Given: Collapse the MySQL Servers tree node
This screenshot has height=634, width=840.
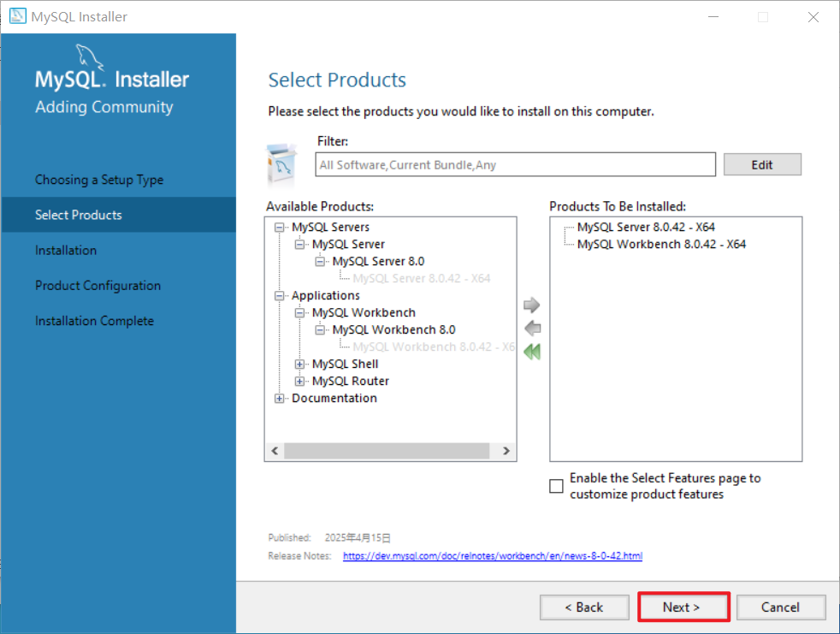Looking at the screenshot, I should pos(279,228).
